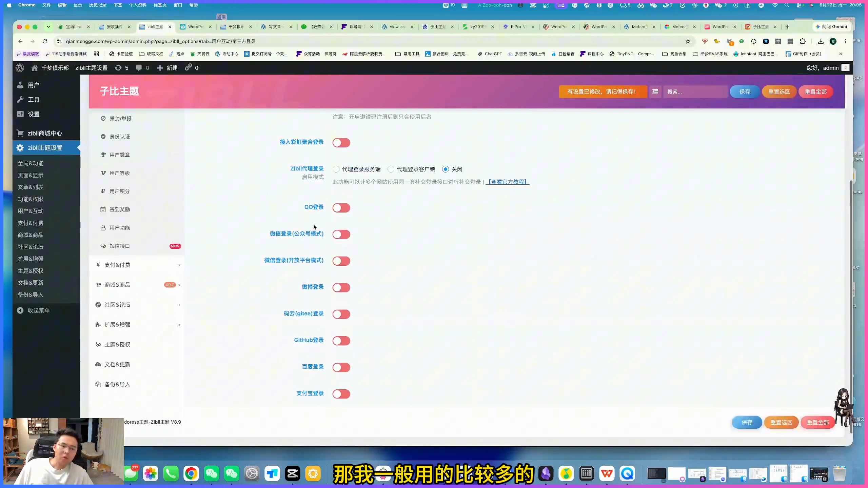Open the comments bubble icon in admin bar
Screen dimensions: 868x488
(142, 68)
